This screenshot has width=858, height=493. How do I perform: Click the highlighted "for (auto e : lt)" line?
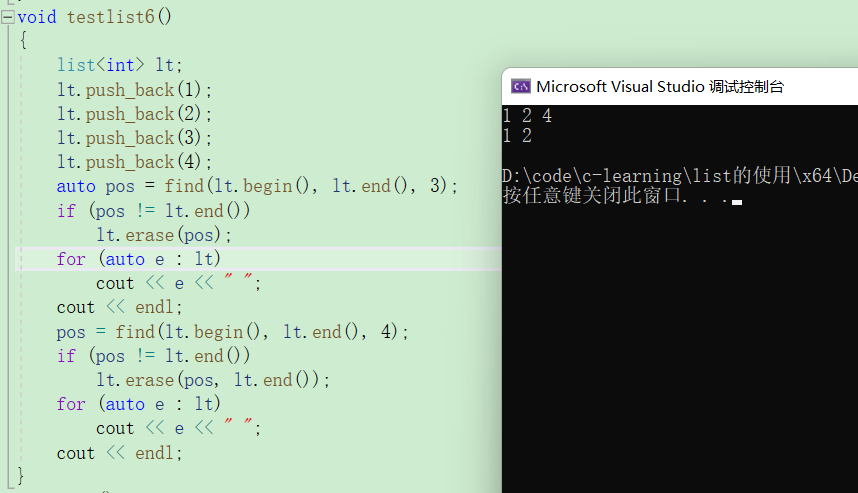click(138, 259)
